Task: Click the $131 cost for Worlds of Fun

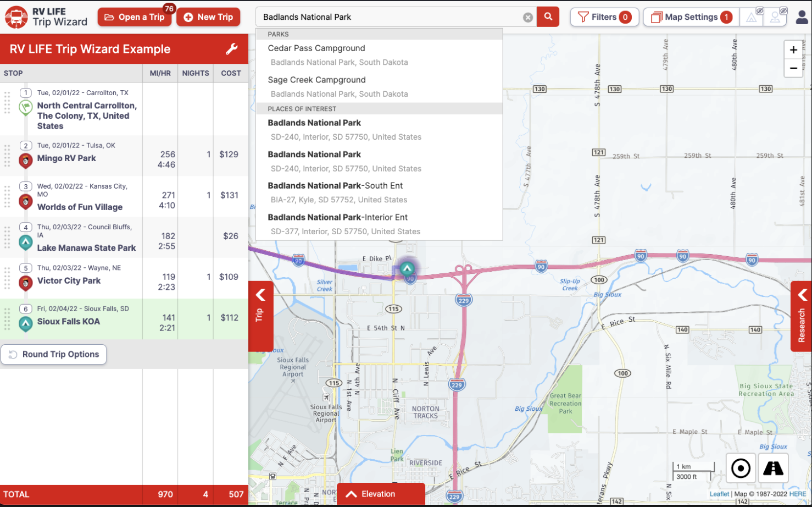Action: (x=229, y=195)
